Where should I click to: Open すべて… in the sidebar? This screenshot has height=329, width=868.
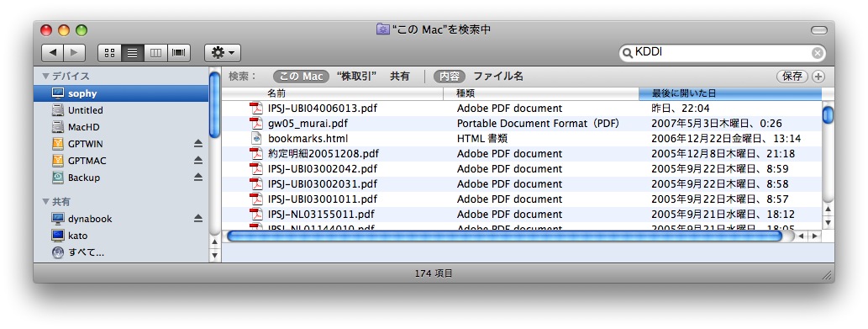[x=121, y=252]
